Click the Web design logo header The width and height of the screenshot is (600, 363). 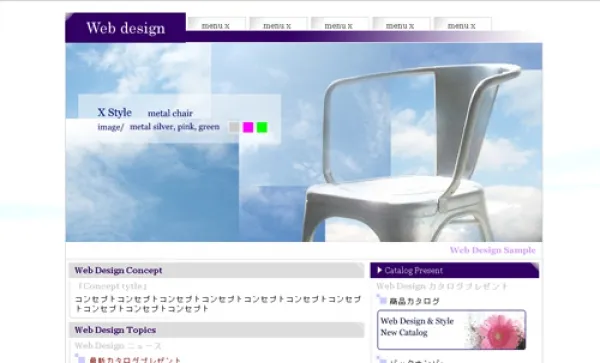(126, 28)
